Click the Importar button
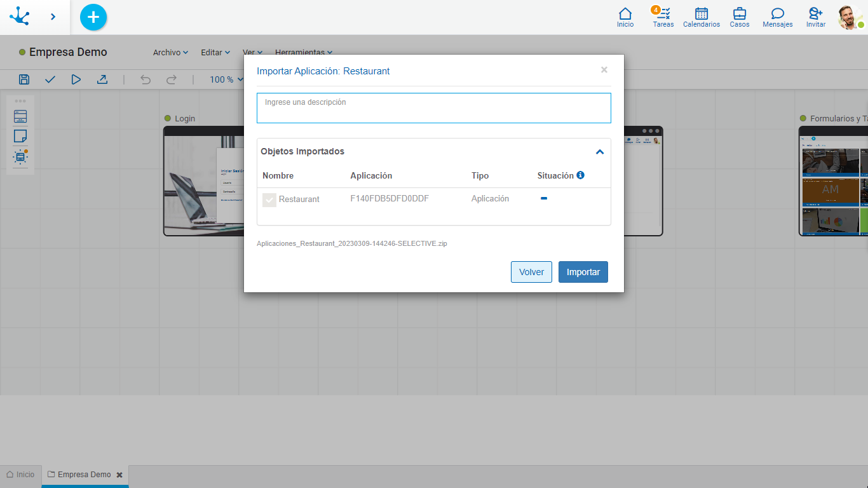Screen dimensions: 868x488 pyautogui.click(x=583, y=272)
